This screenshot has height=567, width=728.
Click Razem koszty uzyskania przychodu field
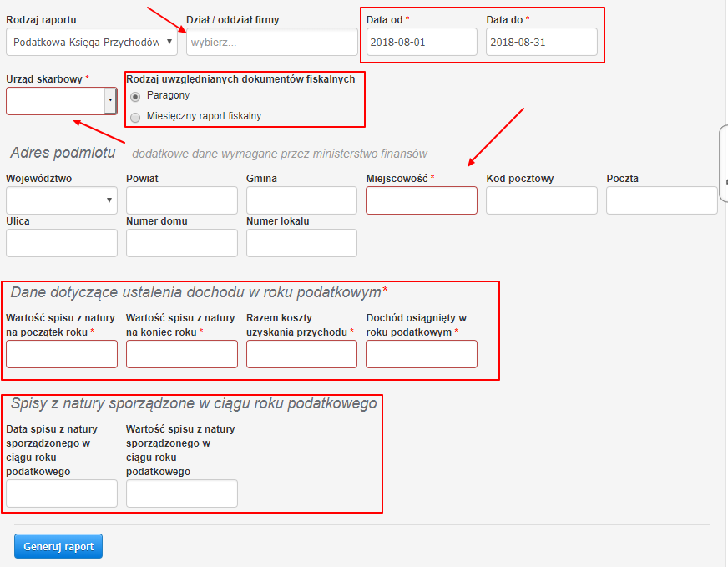click(x=301, y=354)
